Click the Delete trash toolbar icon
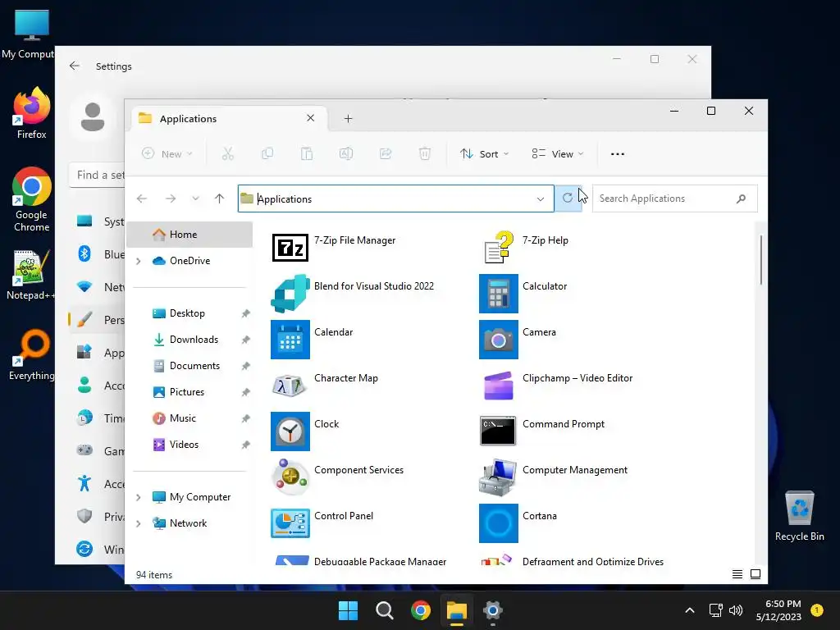The width and height of the screenshot is (840, 630). coord(425,153)
